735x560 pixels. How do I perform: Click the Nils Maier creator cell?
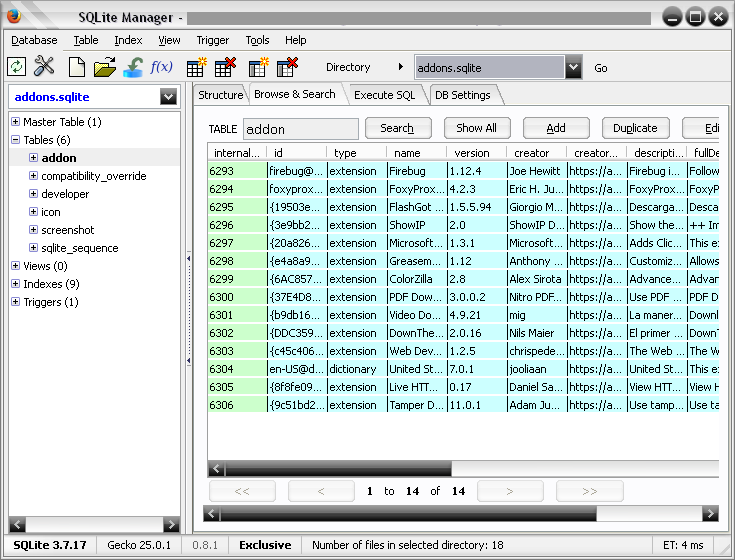pyautogui.click(x=537, y=333)
